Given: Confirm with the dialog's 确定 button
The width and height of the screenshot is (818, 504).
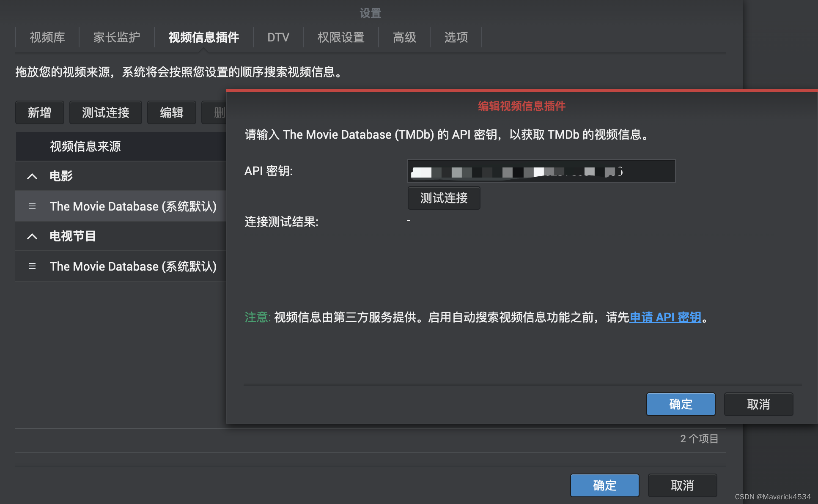Looking at the screenshot, I should [680, 404].
